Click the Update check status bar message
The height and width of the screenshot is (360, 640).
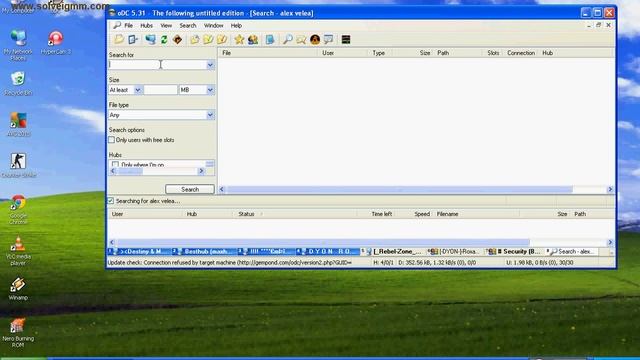click(x=229, y=262)
